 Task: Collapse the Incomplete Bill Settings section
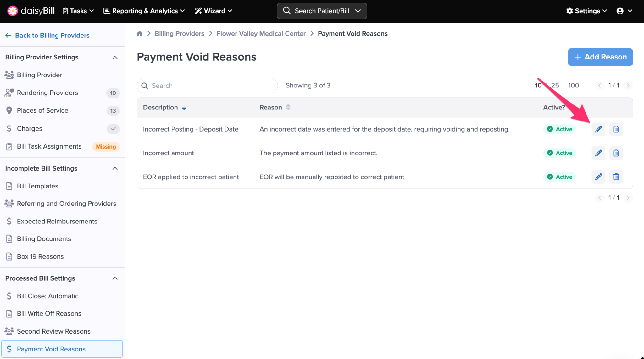click(115, 169)
